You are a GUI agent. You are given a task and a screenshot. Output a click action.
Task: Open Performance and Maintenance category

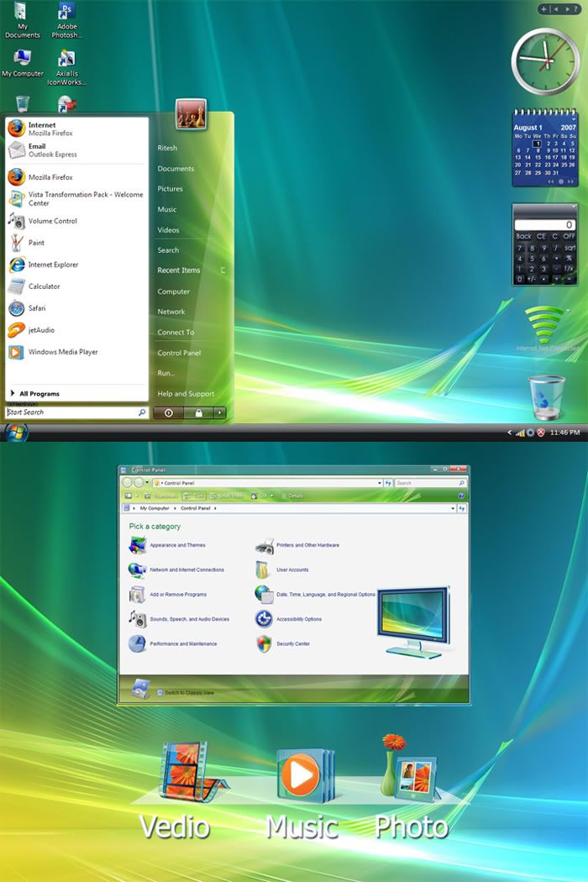tap(173, 643)
